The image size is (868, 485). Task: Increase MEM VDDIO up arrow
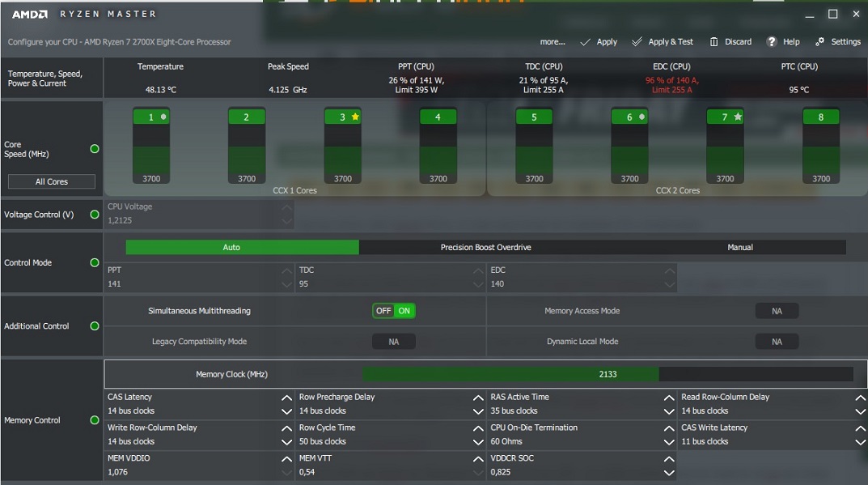click(x=286, y=459)
